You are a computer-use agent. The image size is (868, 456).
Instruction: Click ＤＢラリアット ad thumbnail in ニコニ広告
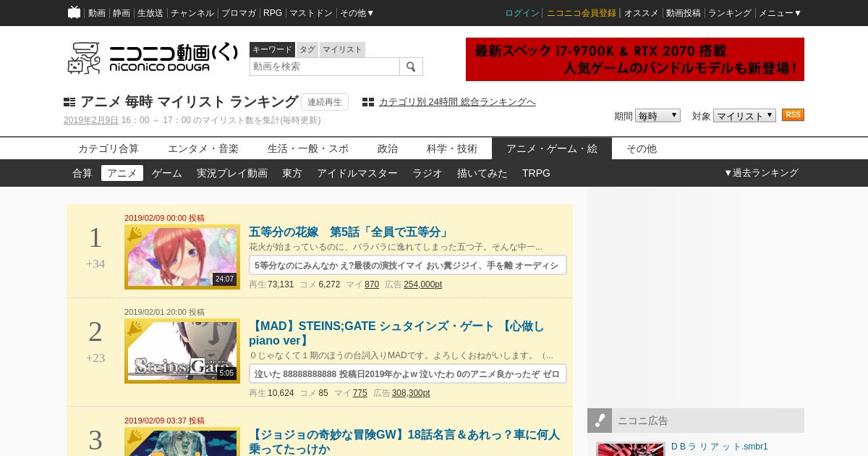point(631,449)
